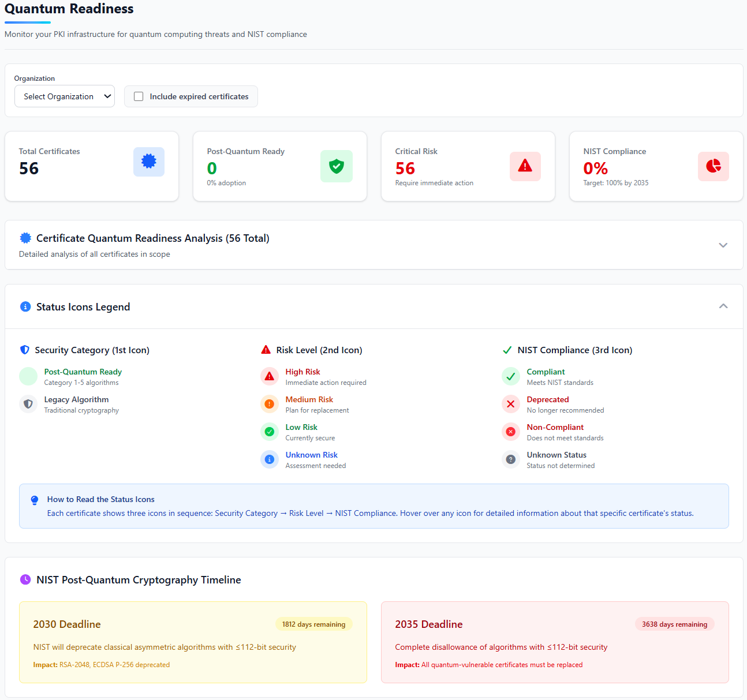Click the Target: 100% by 2035 text

tap(616, 183)
